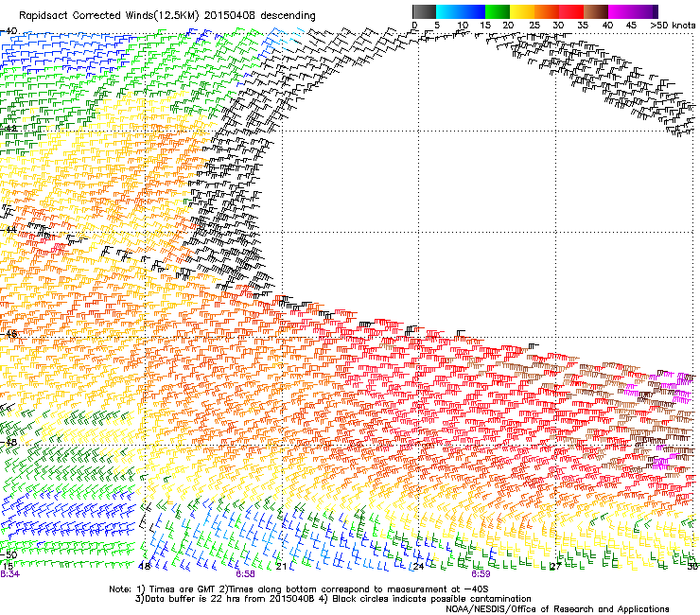
Task: Click the purple '8:34' time label
Action: [9, 574]
